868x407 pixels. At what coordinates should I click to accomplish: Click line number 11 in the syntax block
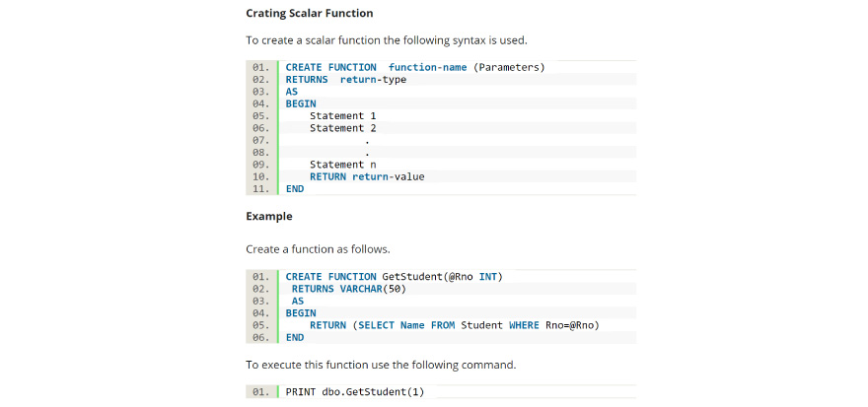coord(261,188)
